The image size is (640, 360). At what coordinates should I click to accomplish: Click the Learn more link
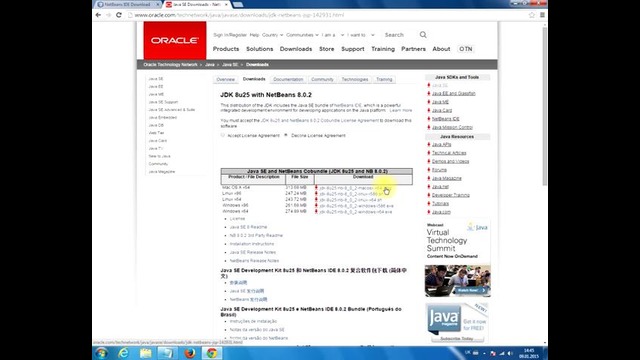point(400,111)
